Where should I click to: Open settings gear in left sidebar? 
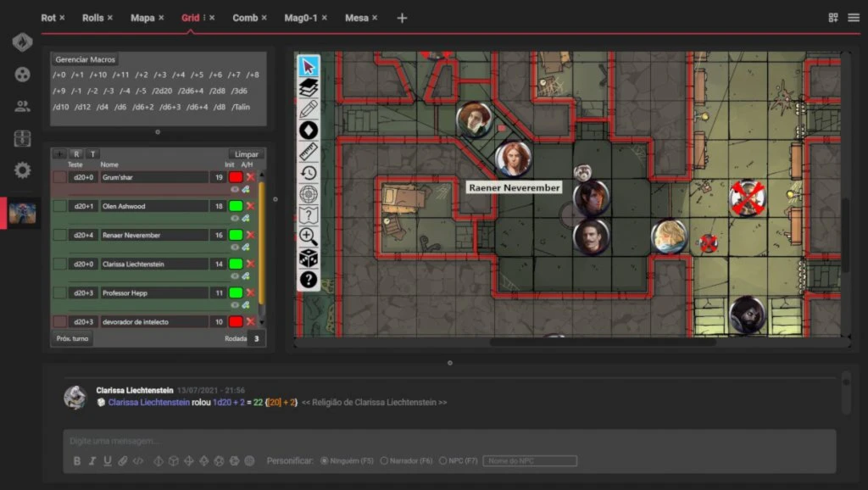tap(22, 170)
